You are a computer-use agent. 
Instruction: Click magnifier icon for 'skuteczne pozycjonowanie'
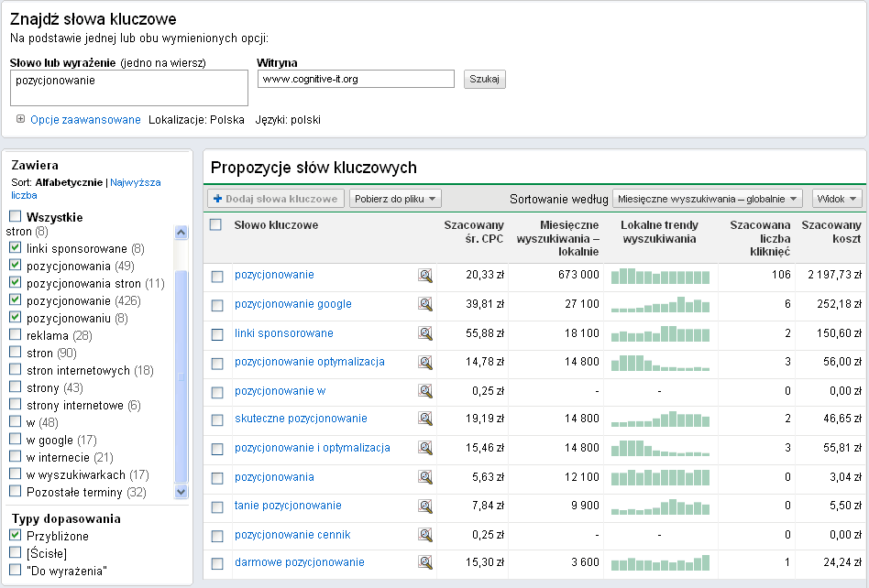click(425, 420)
